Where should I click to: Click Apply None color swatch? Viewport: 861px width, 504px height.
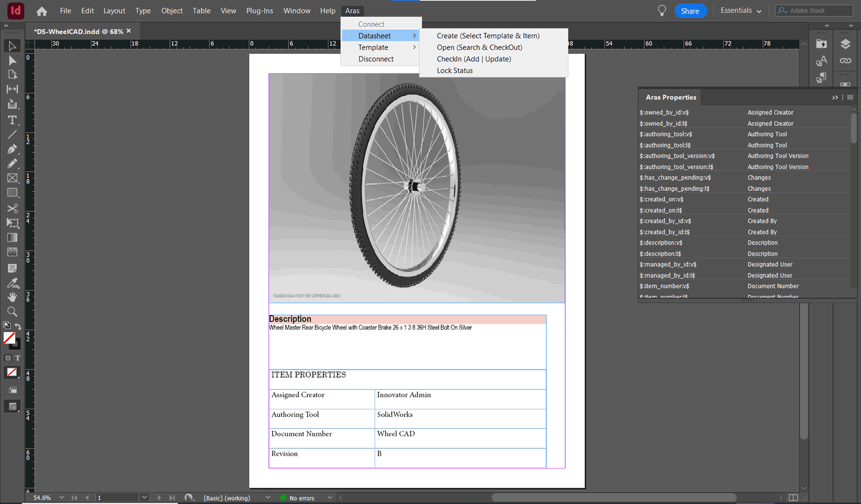pos(11,372)
